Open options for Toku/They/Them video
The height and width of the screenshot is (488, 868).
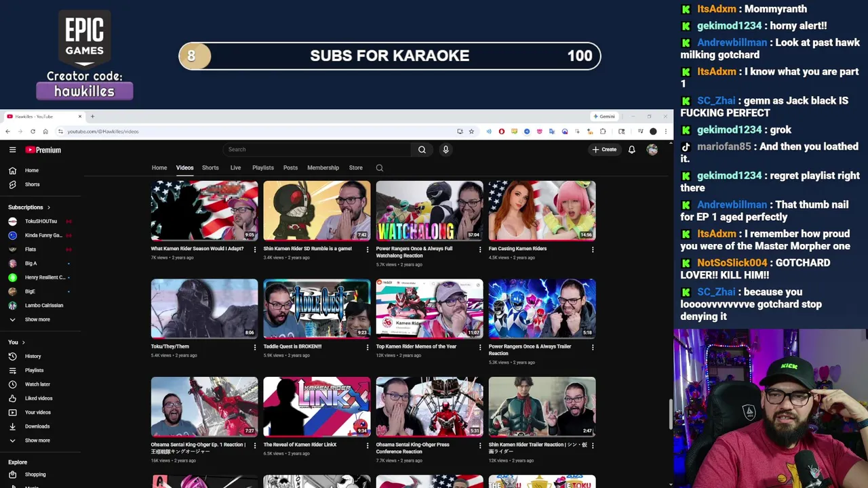(255, 347)
